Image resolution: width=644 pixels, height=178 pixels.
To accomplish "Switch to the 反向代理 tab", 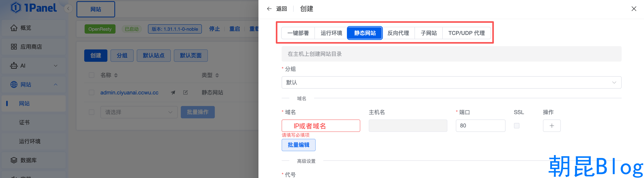I will click(398, 33).
